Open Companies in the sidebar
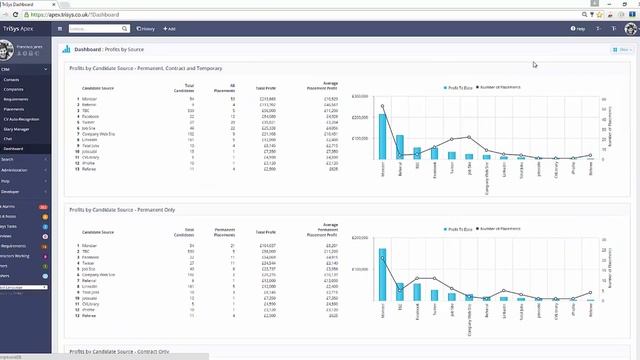 pyautogui.click(x=13, y=89)
